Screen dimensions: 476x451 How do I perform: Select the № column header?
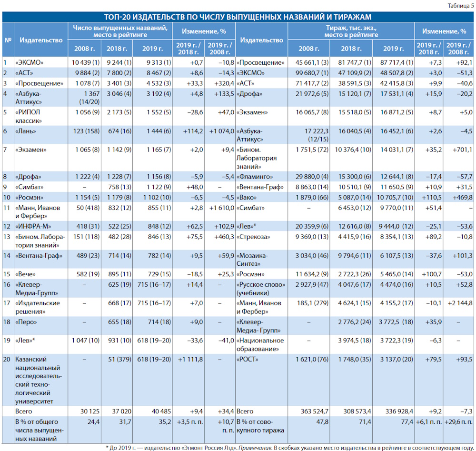(8, 40)
